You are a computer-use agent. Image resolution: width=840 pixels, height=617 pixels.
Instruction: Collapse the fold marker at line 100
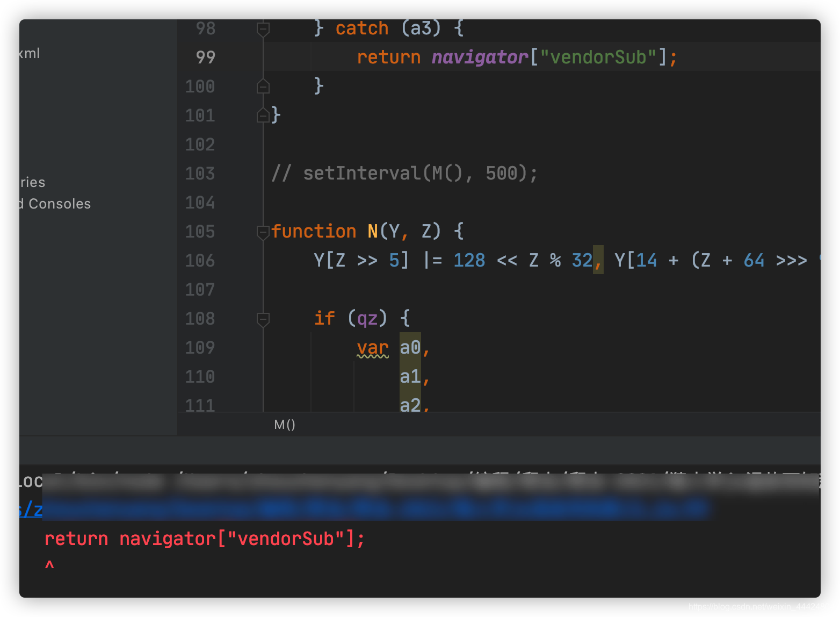click(263, 86)
